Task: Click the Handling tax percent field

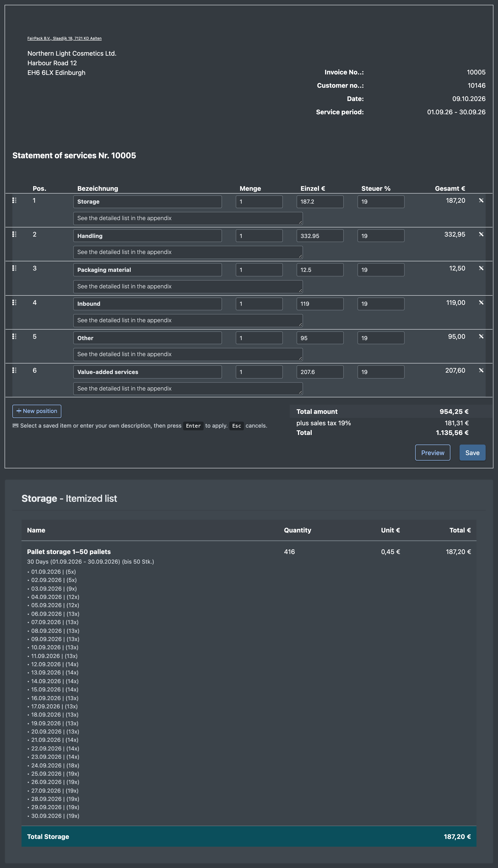Action: [381, 236]
